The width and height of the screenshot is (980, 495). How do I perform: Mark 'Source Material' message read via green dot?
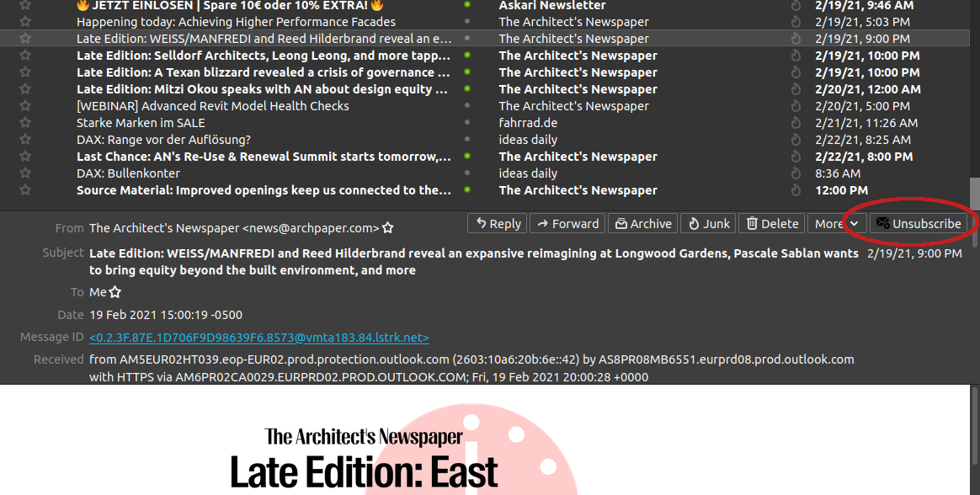467,189
